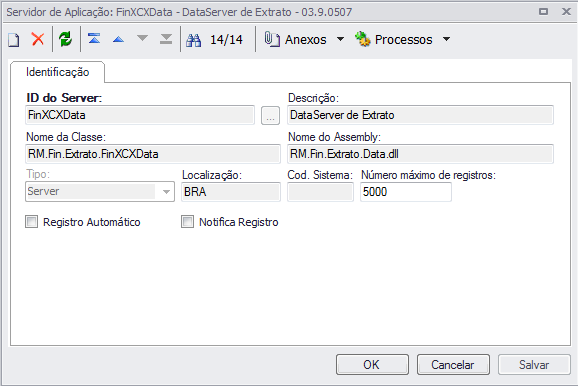Click the Número máximo de registros field
Viewport: 578px width, 386px height.
coord(406,192)
